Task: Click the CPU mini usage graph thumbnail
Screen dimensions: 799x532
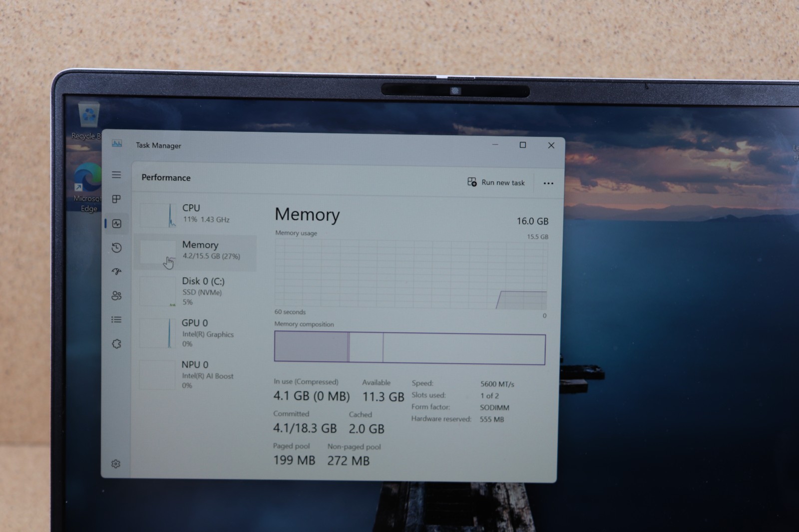Action: [158, 215]
